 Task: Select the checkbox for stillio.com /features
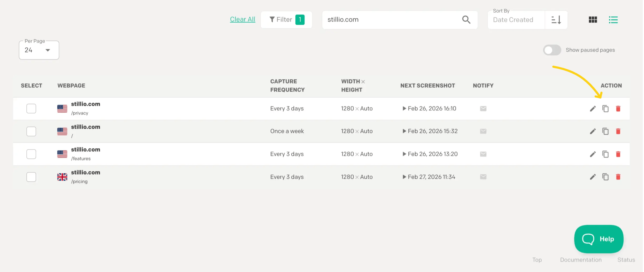31,154
